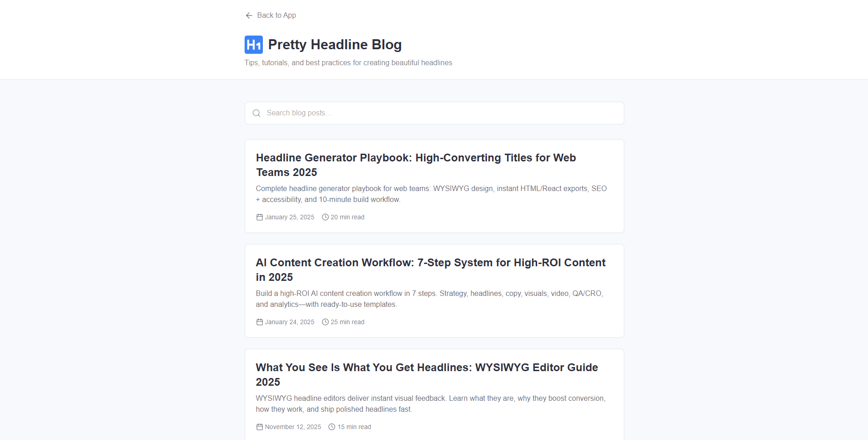
Task: Click the left arrow icon beside Back to App
Action: coord(249,15)
